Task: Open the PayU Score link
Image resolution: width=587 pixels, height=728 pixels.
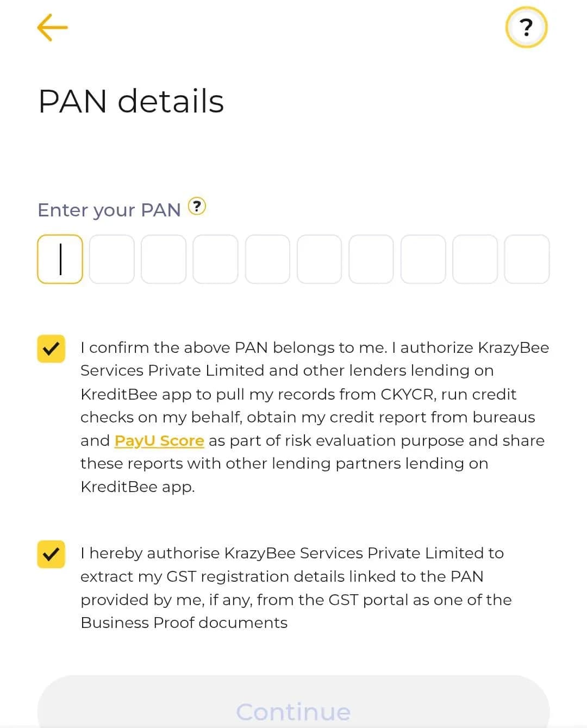Action: click(x=159, y=440)
